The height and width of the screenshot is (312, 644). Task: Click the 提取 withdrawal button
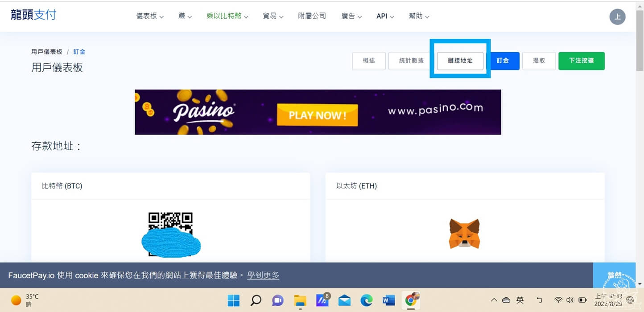[539, 61]
